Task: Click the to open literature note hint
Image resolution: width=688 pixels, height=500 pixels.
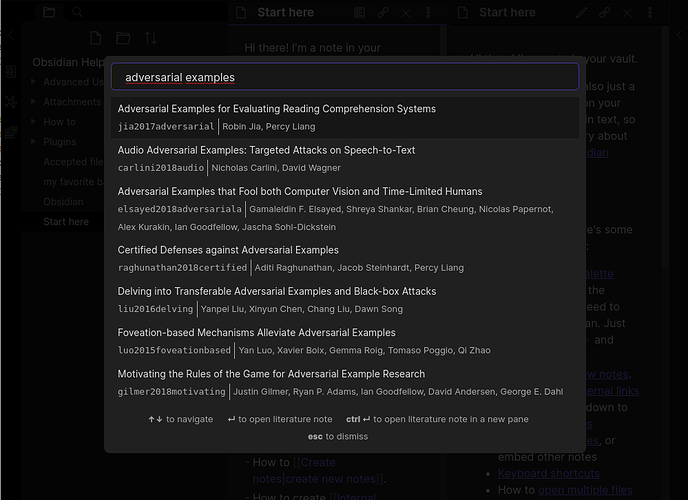Action: [x=280, y=419]
